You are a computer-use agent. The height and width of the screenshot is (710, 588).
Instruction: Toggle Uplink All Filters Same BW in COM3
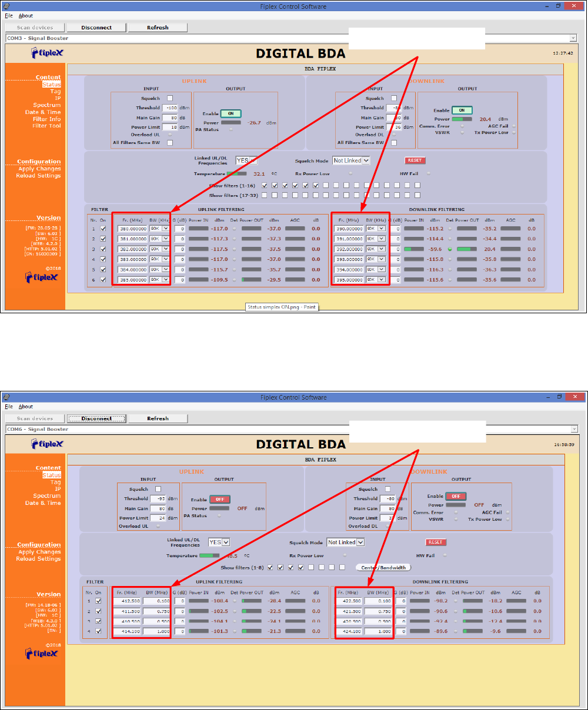tap(170, 142)
